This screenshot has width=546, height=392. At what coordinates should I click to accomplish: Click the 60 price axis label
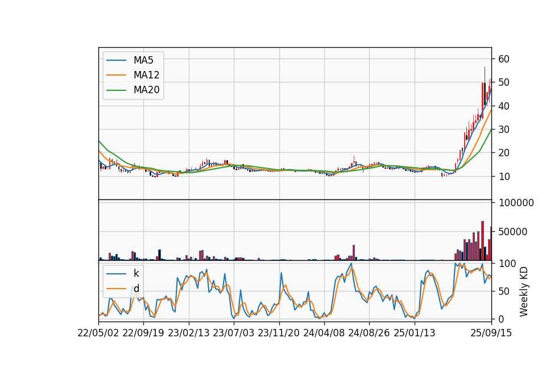pos(504,59)
